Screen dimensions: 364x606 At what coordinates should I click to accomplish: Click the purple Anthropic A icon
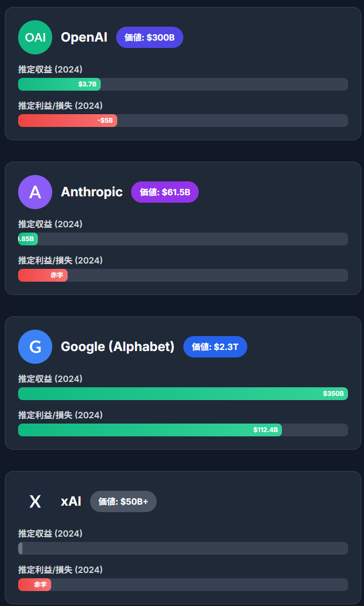(x=35, y=192)
